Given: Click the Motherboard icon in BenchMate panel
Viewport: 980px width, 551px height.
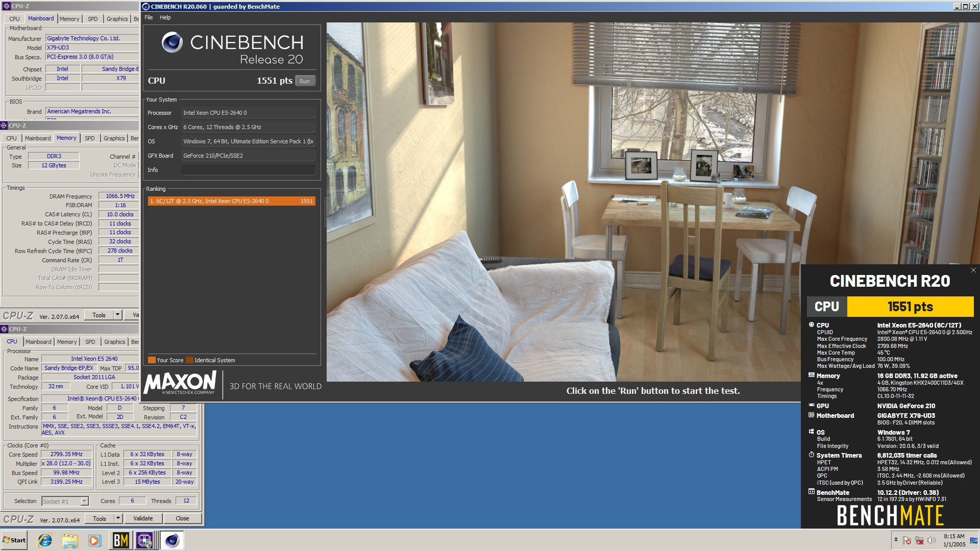Looking at the screenshot, I should (x=811, y=415).
